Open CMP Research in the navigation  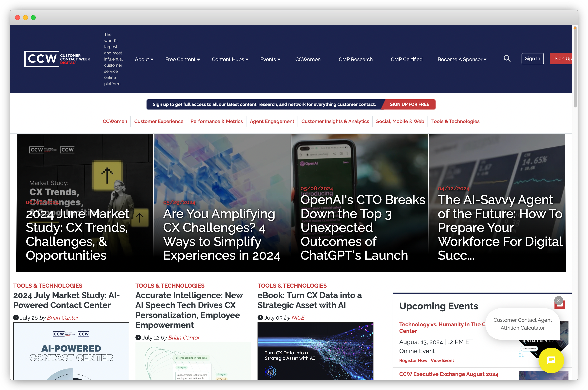tap(356, 59)
